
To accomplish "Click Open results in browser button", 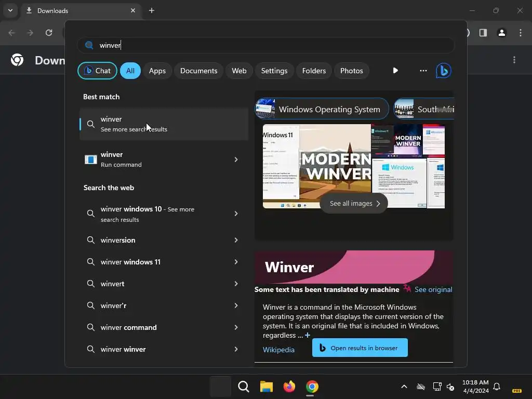I will point(360,348).
